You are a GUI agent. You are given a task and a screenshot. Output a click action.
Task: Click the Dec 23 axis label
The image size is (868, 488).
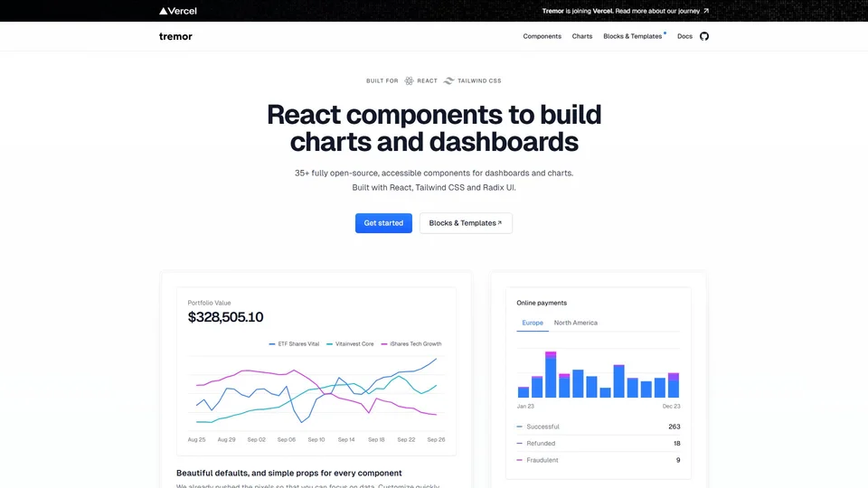[672, 406]
